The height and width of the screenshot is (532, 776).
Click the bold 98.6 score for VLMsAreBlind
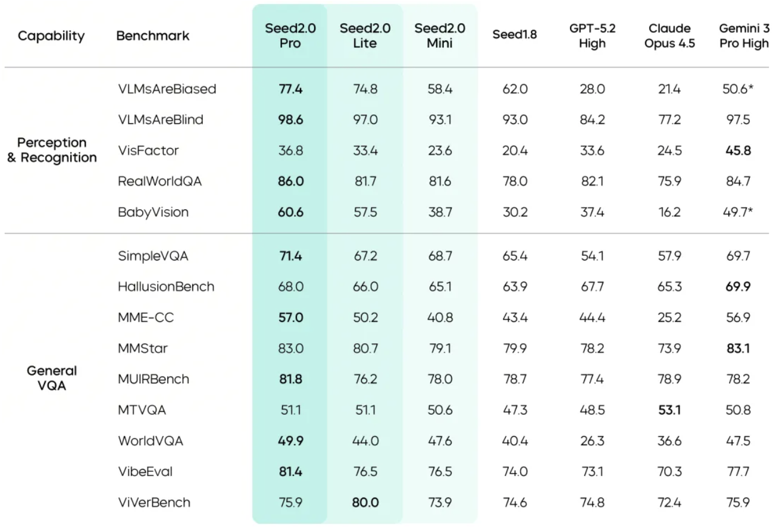(x=290, y=120)
